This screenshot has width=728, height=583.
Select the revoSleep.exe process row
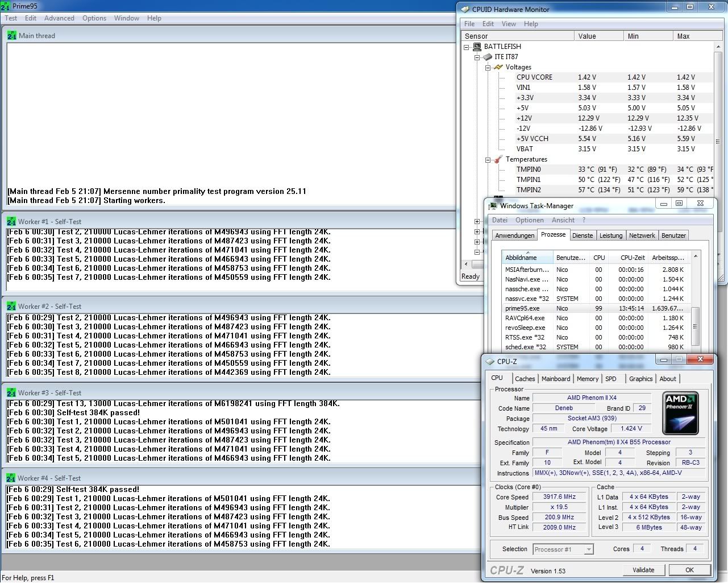coord(596,328)
